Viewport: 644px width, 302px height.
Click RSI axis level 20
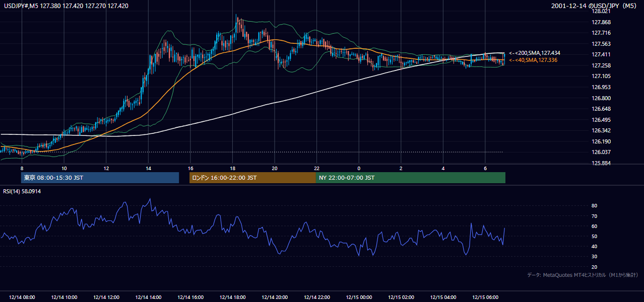tap(594, 267)
